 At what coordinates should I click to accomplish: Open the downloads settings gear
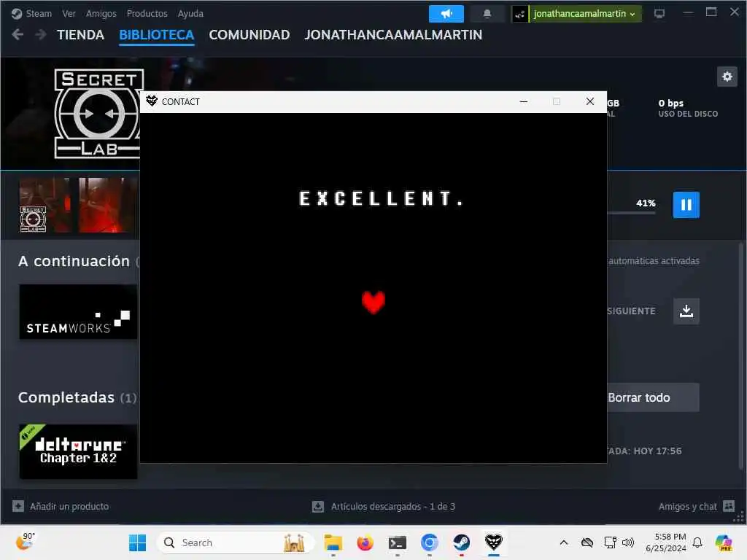(727, 77)
